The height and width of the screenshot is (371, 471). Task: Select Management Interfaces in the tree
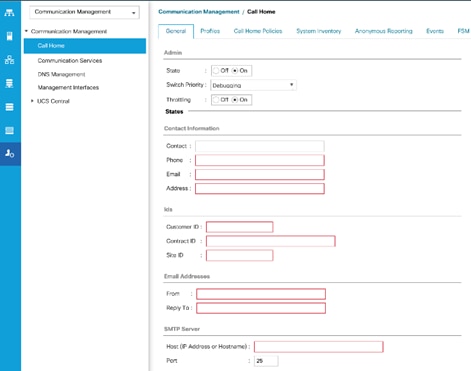pyautogui.click(x=68, y=87)
